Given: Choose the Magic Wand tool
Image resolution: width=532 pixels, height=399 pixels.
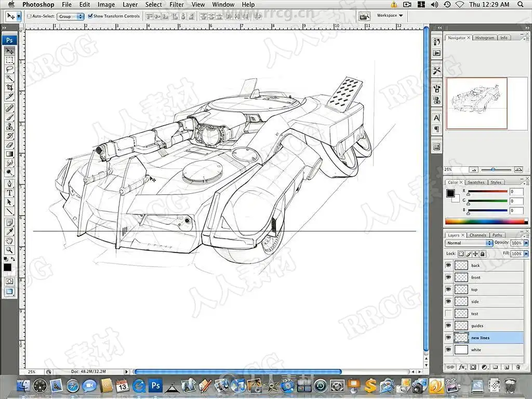Looking at the screenshot, I should [9, 78].
